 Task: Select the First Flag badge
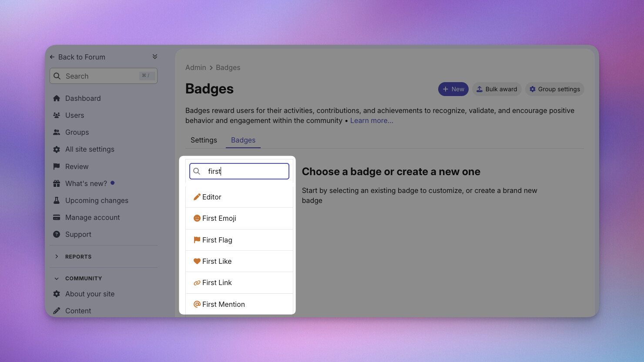pos(239,240)
